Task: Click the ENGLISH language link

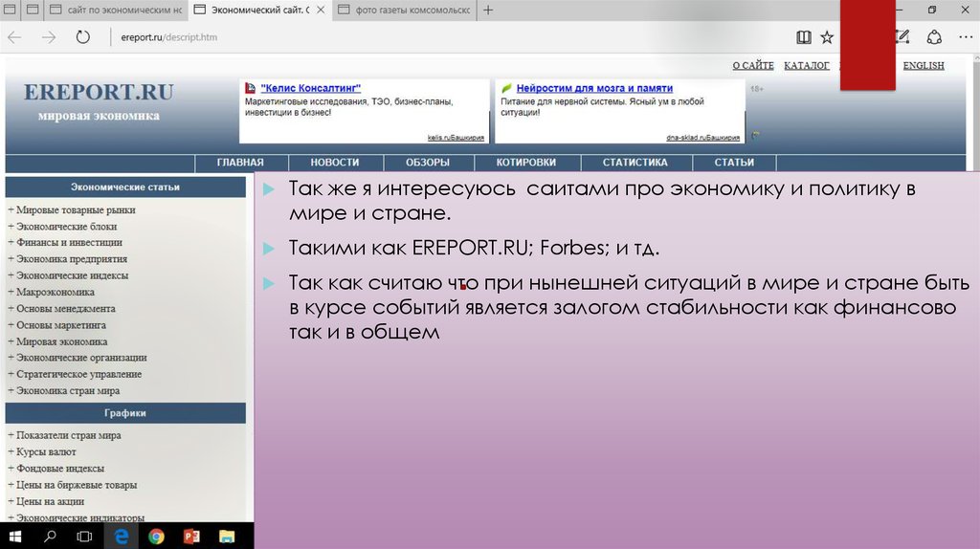Action: [x=923, y=65]
